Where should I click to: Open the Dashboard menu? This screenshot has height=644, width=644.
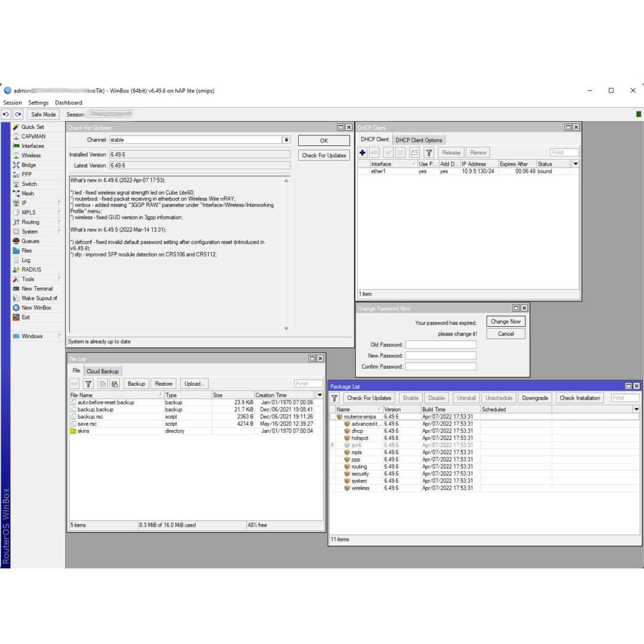[x=69, y=103]
